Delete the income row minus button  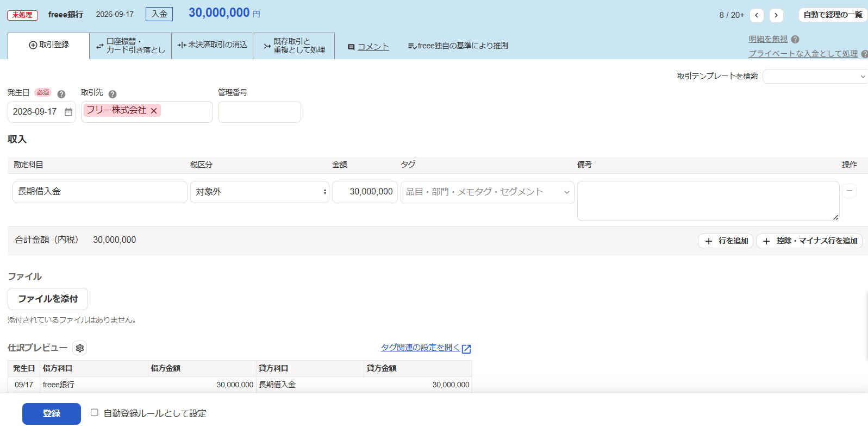pyautogui.click(x=849, y=191)
